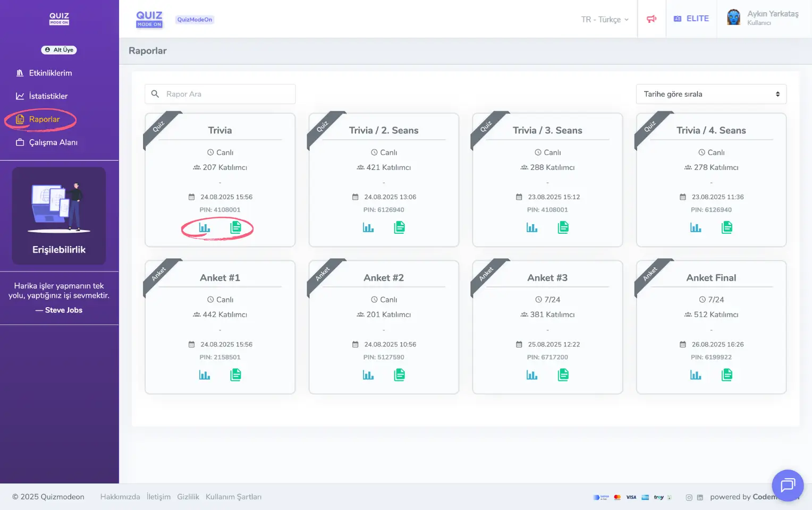Open document report icon on Trivia / 3. Seans
Viewport: 812px width, 510px height.
click(563, 228)
